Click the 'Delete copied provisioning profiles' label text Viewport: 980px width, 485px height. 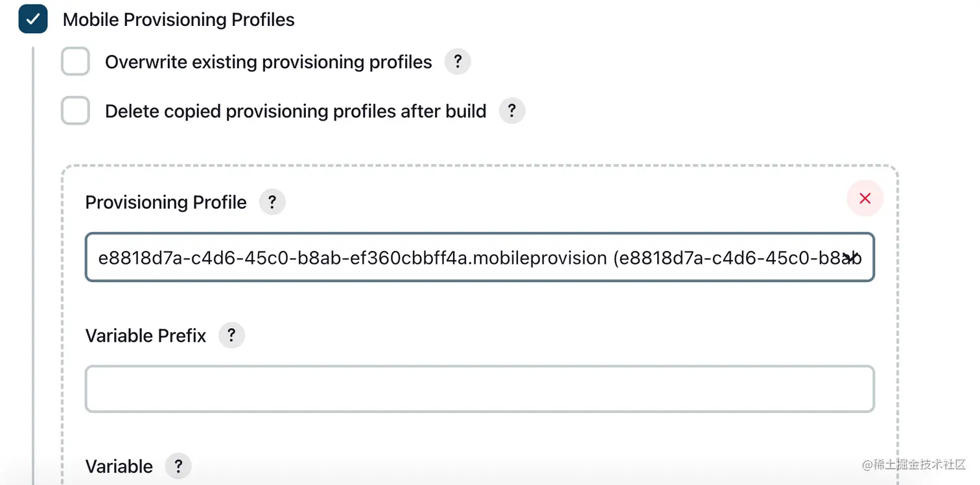click(296, 111)
